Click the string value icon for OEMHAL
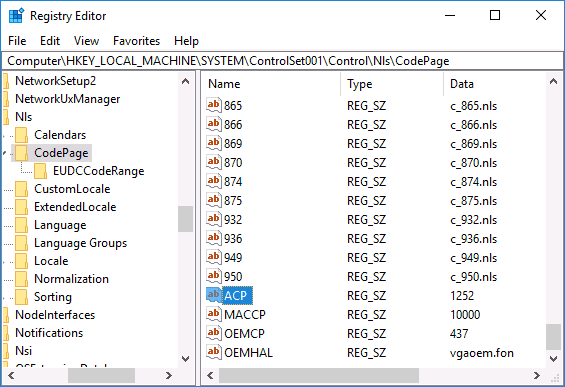Image resolution: width=565 pixels, height=387 pixels. pos(213,352)
